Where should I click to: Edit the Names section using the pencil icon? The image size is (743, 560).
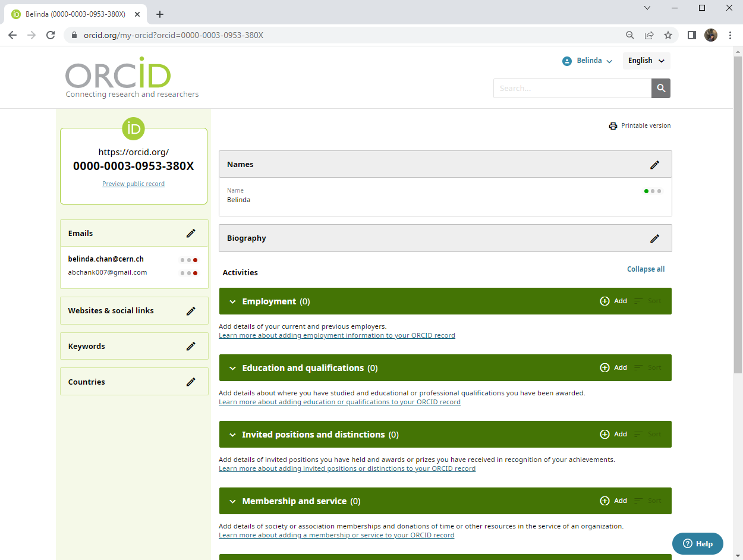click(x=654, y=164)
